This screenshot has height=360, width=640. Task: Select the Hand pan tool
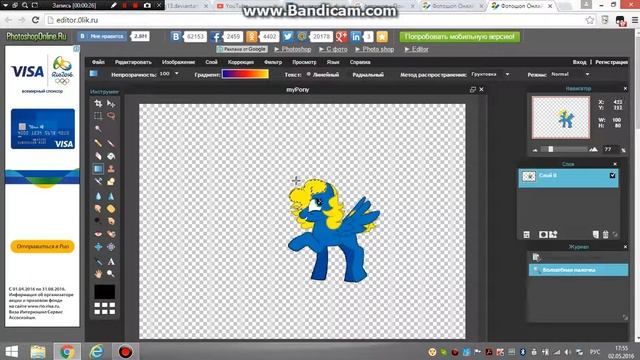98,273
